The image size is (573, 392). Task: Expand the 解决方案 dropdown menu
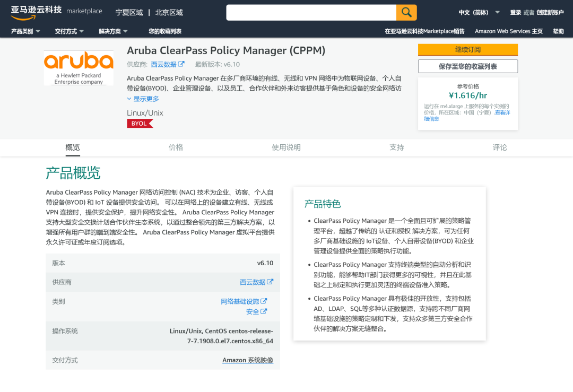coord(114,31)
